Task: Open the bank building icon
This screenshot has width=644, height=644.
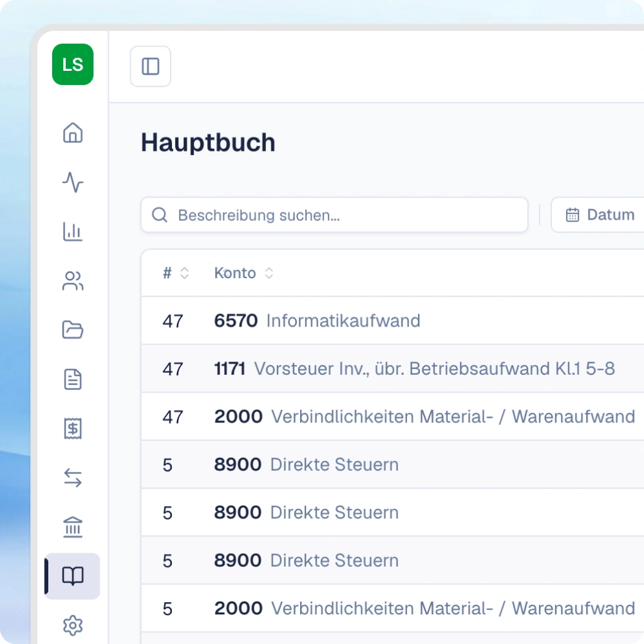Action: tap(73, 527)
